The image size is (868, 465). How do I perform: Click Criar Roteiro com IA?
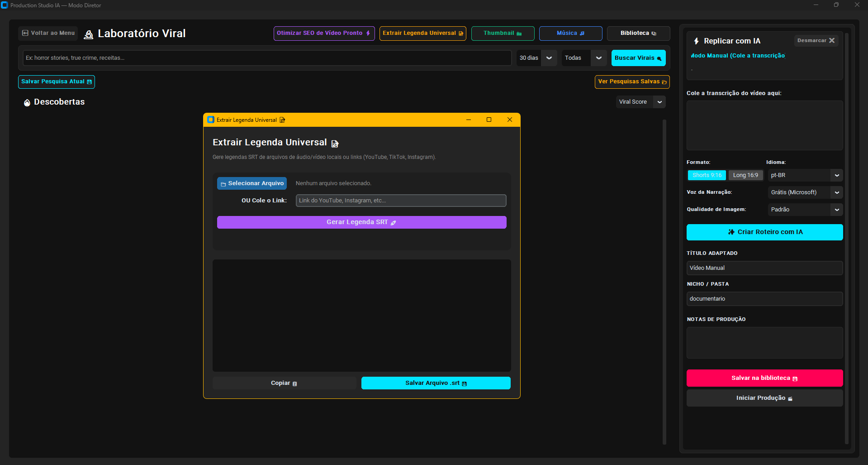click(764, 232)
